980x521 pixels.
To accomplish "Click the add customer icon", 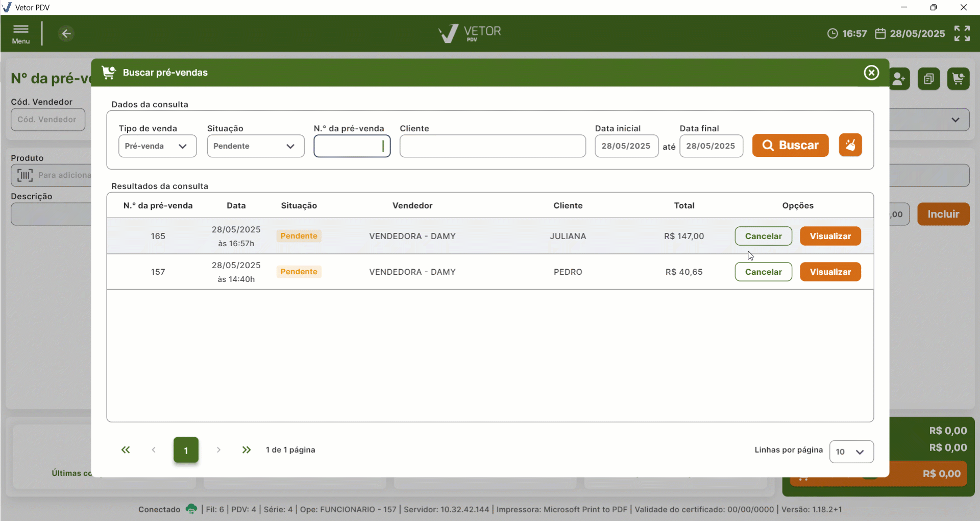I will pyautogui.click(x=899, y=79).
